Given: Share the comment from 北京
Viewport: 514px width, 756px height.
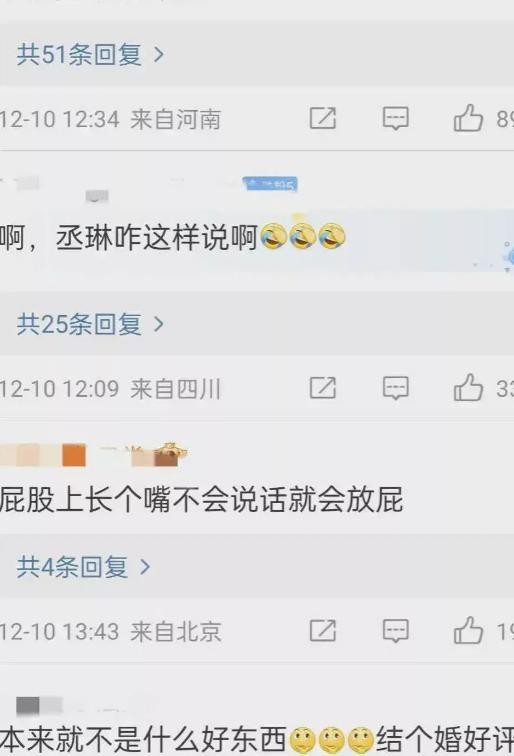Looking at the screenshot, I should click(323, 631).
